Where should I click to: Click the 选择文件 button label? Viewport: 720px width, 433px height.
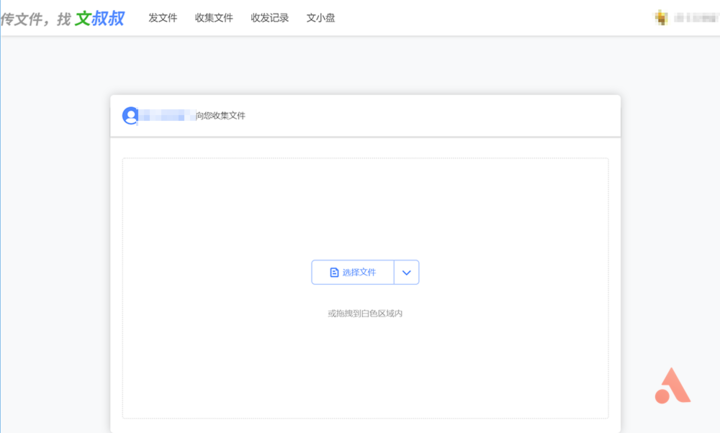(x=359, y=272)
